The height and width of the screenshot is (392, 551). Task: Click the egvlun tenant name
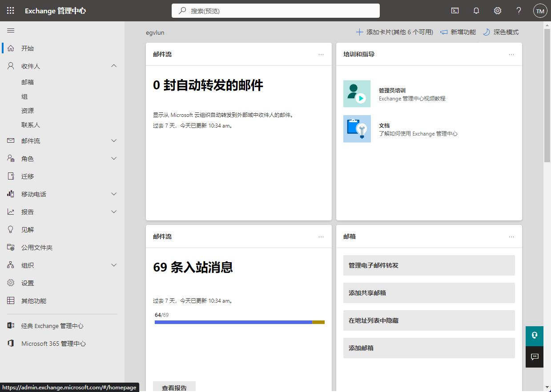click(x=155, y=32)
